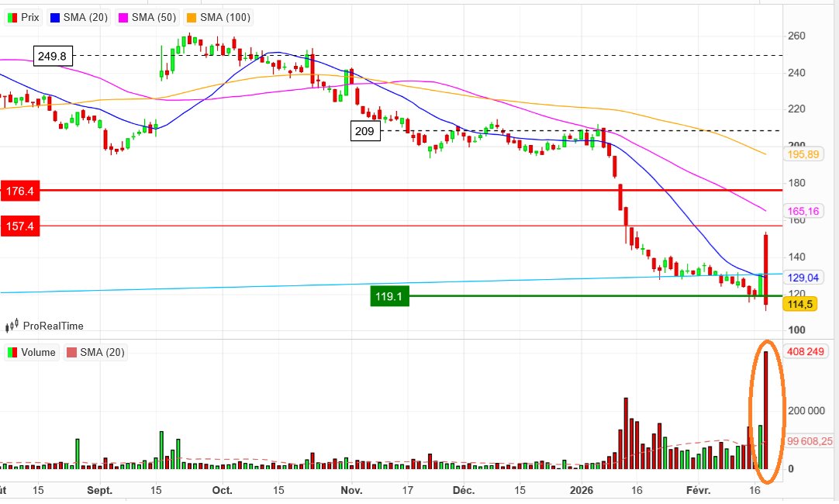This screenshot has width=839, height=504.
Task: Click the magenta SMA (50) color swatch
Action: point(123,18)
